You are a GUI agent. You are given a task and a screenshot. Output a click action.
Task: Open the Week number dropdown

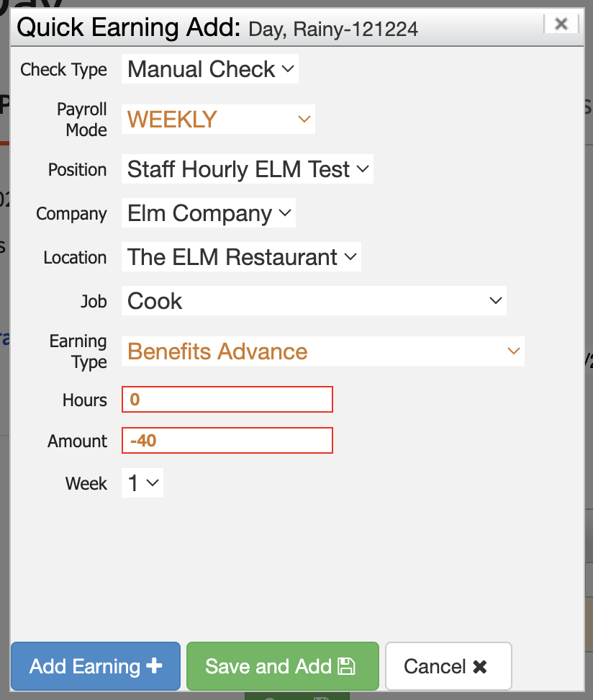[x=142, y=484]
